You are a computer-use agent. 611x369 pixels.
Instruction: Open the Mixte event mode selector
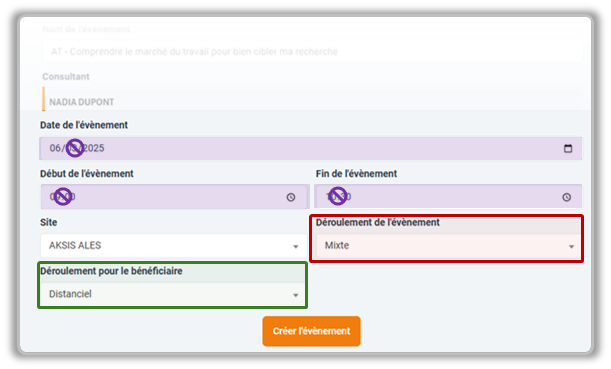(x=449, y=245)
